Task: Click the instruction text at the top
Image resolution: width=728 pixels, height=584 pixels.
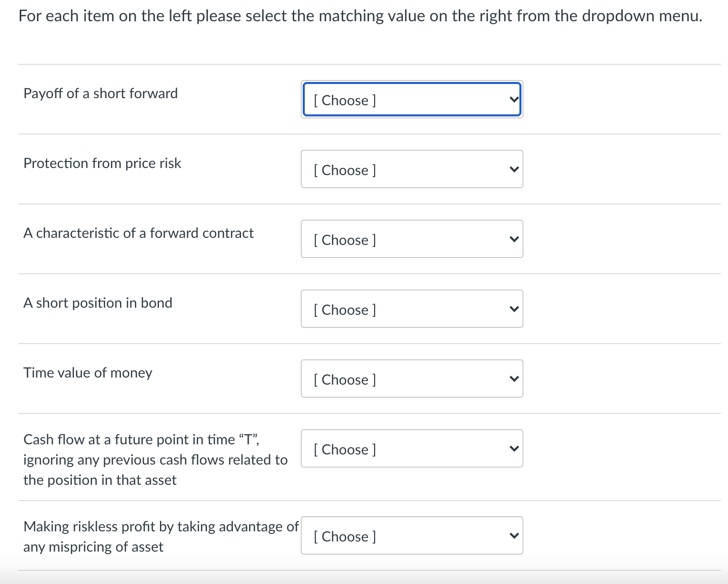Action: coord(359,16)
